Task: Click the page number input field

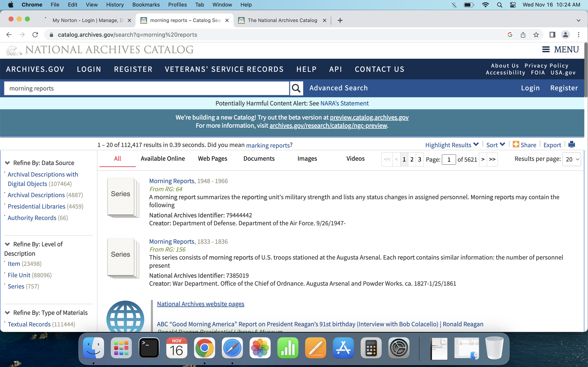Action: 449,159
